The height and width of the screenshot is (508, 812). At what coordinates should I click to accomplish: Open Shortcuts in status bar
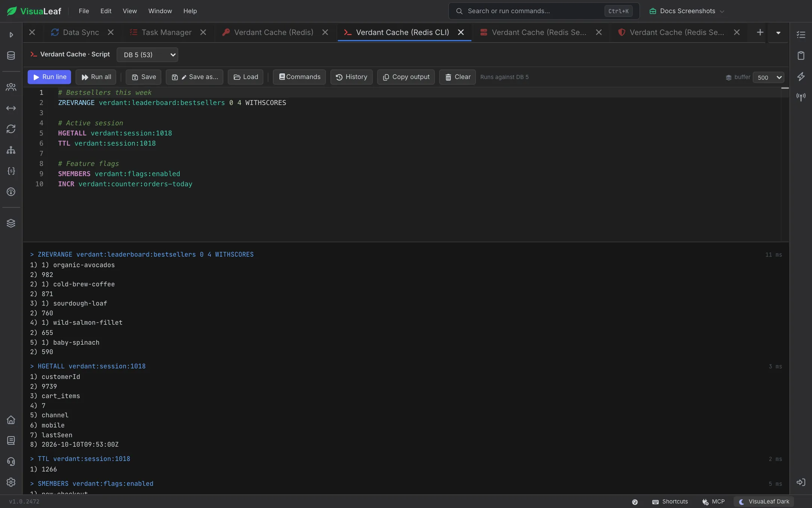[670, 502]
